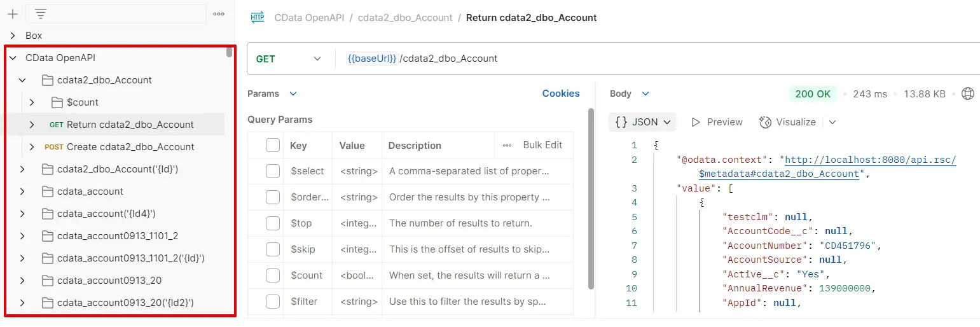The image size is (980, 327).
Task: Open the Params tab dropdown
Action: click(293, 94)
